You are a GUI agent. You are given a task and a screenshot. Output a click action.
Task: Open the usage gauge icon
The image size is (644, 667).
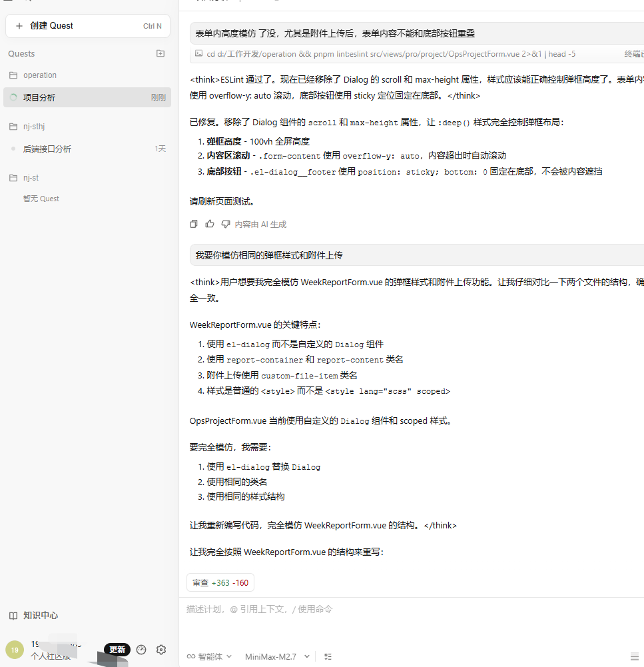point(141,650)
